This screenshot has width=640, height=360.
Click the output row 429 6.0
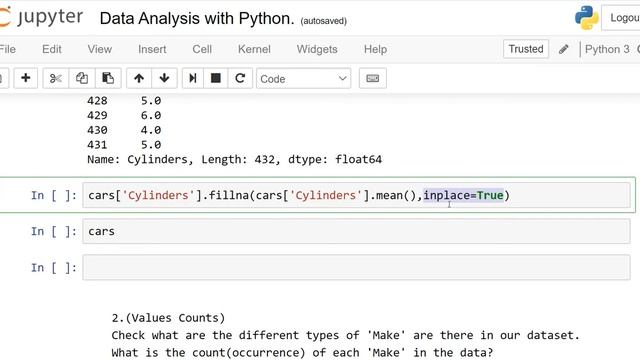tap(124, 115)
